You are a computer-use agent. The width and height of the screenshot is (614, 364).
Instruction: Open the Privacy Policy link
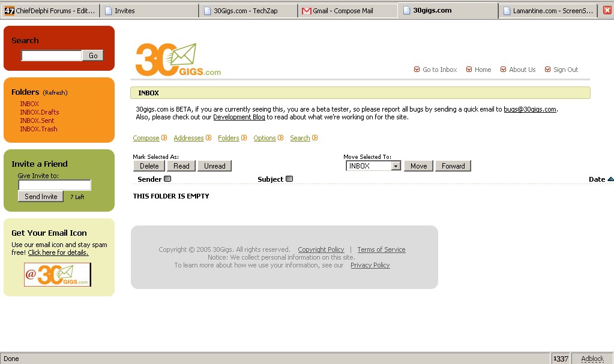click(370, 265)
